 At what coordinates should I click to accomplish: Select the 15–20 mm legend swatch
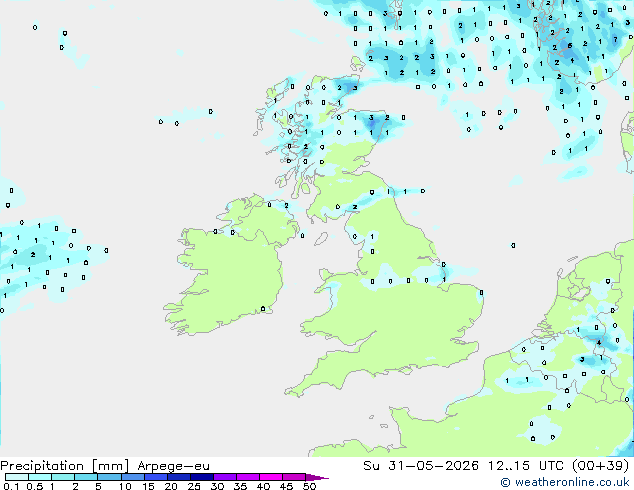[155, 477]
